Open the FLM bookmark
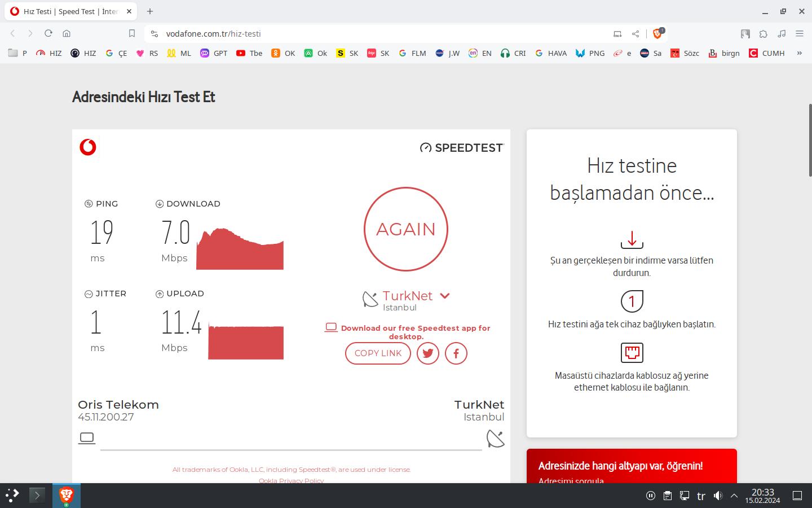Image resolution: width=812 pixels, height=508 pixels. tap(412, 53)
